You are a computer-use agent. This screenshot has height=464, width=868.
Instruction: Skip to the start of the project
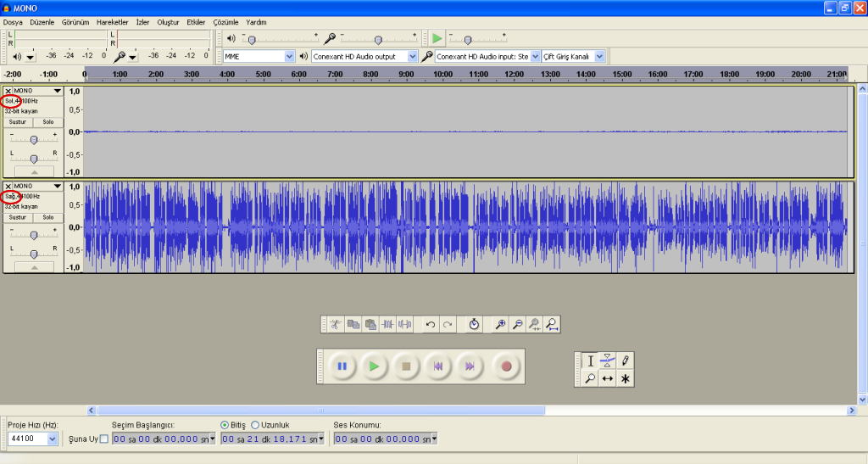click(x=438, y=366)
